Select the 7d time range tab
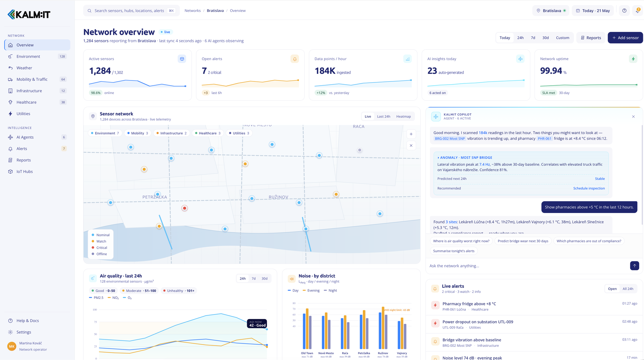The width and height of the screenshot is (644, 360). (533, 38)
